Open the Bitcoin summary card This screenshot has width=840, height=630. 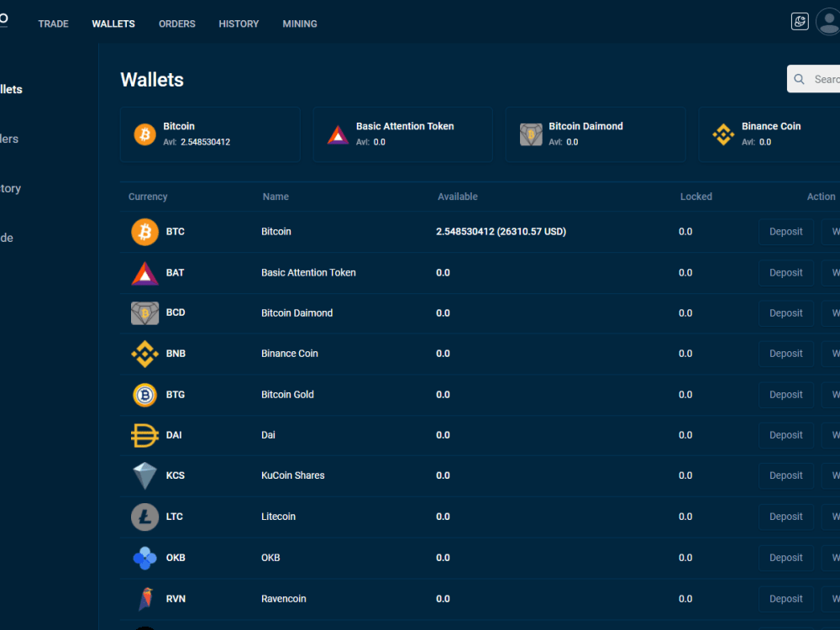(210, 134)
